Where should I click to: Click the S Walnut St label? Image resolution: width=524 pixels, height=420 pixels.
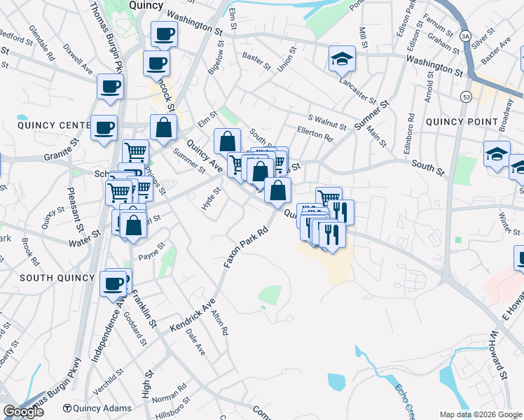327,122
